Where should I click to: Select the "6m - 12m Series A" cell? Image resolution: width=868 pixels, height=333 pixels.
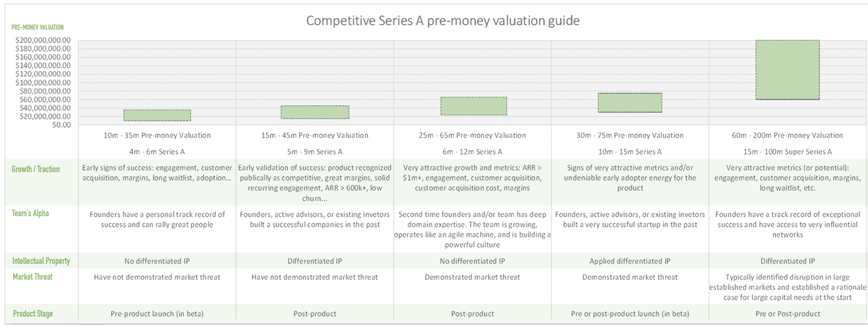point(473,152)
